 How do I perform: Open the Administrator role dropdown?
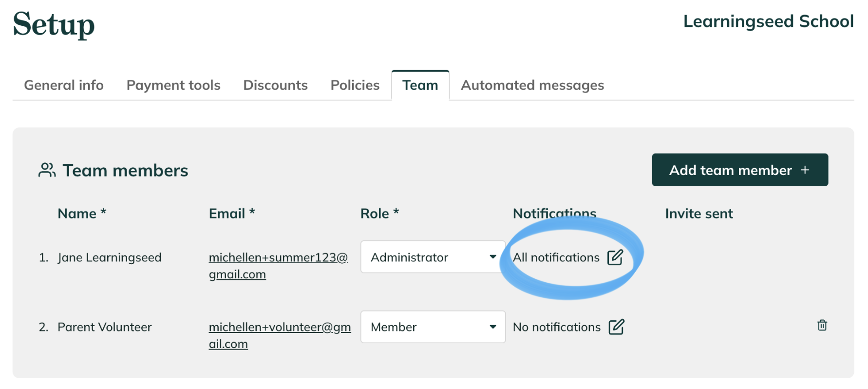pos(433,257)
